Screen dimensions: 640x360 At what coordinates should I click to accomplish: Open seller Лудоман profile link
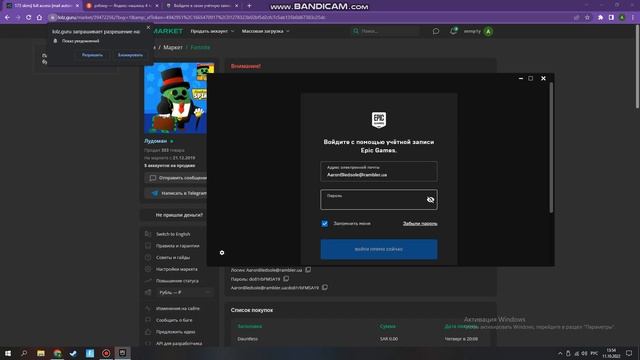click(x=155, y=141)
